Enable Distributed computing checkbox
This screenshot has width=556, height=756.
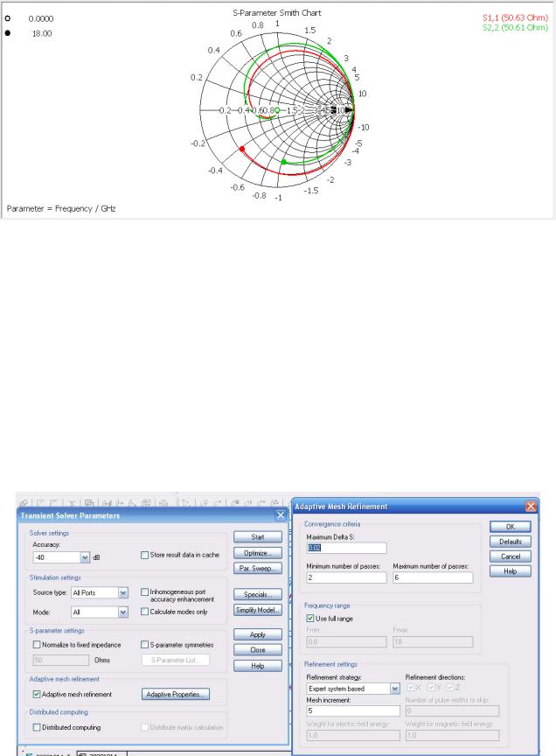coord(37,727)
